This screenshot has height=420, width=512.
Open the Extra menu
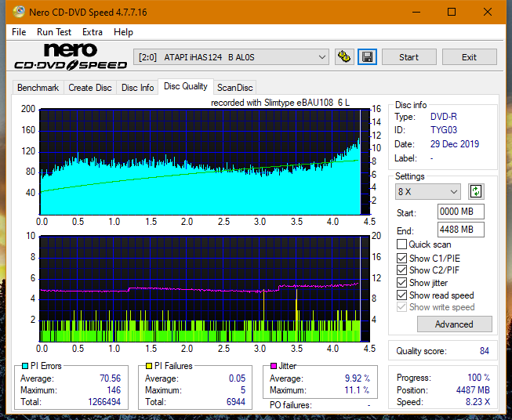(x=93, y=32)
